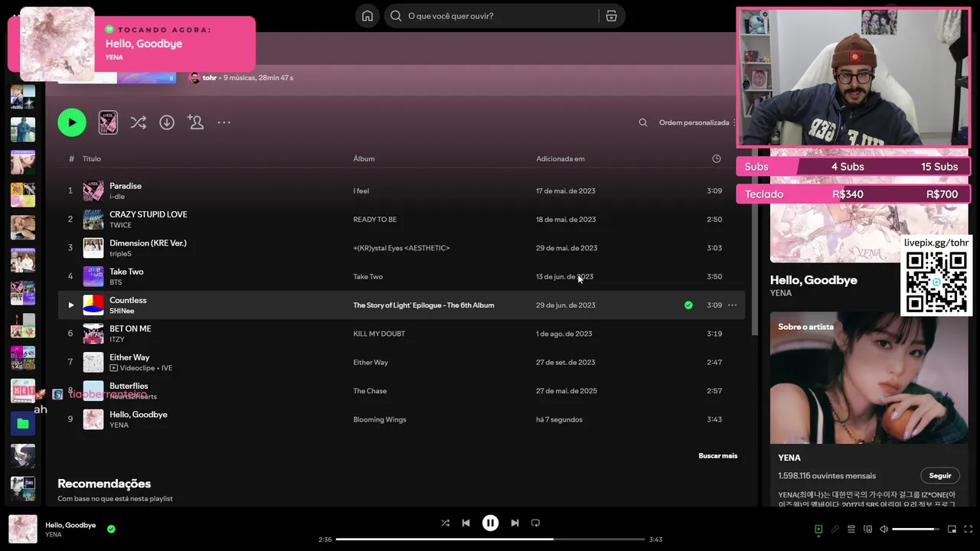The image size is (980, 551).
Task: Open the IVE artist link
Action: 167,368
